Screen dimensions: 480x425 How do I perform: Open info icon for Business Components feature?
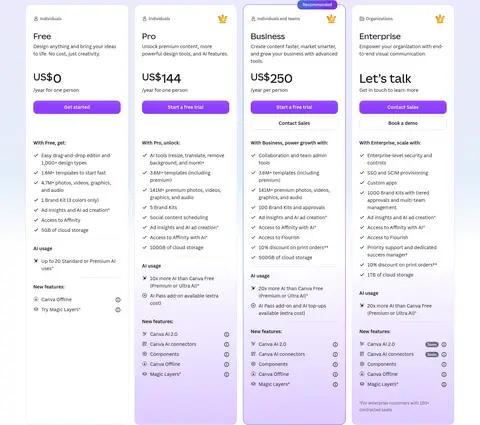(335, 364)
